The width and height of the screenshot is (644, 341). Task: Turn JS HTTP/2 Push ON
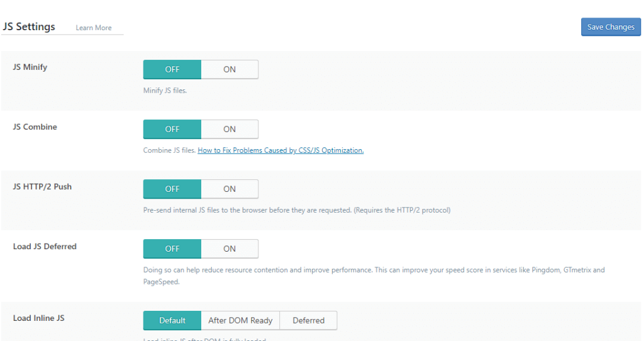(230, 189)
